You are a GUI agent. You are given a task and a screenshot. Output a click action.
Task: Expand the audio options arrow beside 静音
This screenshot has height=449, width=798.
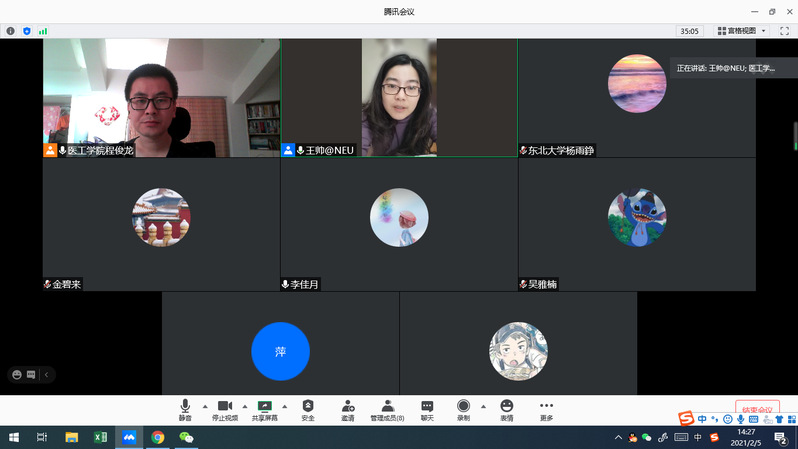click(205, 406)
